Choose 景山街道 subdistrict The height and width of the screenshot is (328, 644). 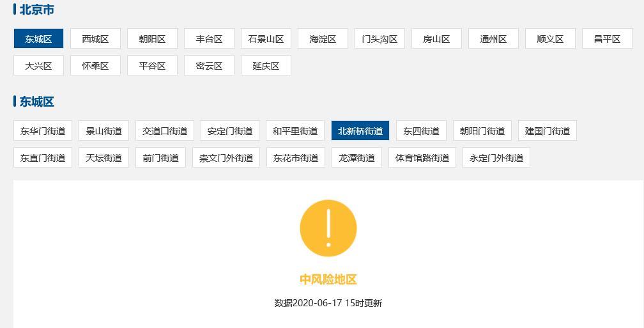pyautogui.click(x=104, y=130)
